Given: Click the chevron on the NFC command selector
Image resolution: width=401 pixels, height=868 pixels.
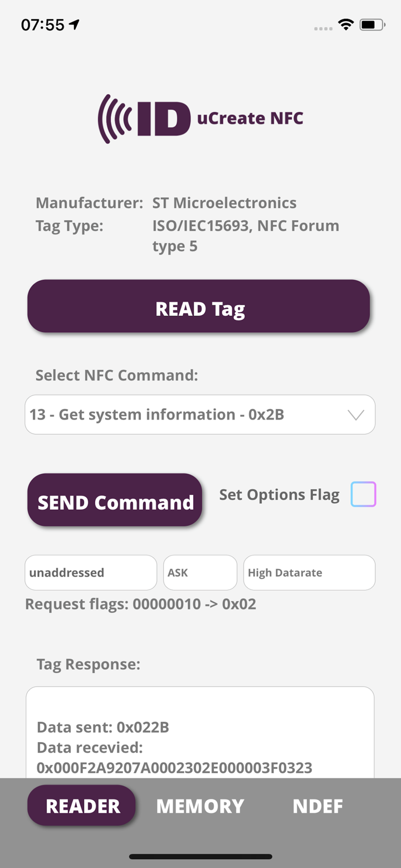Looking at the screenshot, I should (355, 415).
